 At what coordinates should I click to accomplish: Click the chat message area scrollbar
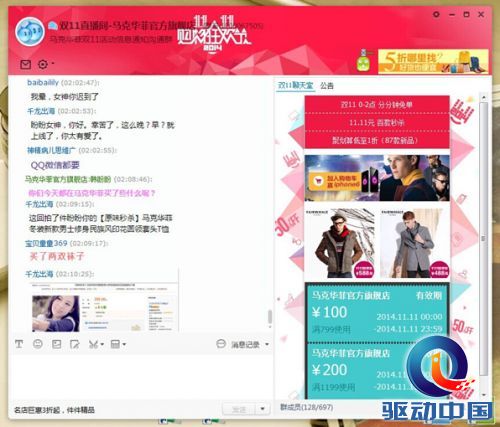pos(270,316)
